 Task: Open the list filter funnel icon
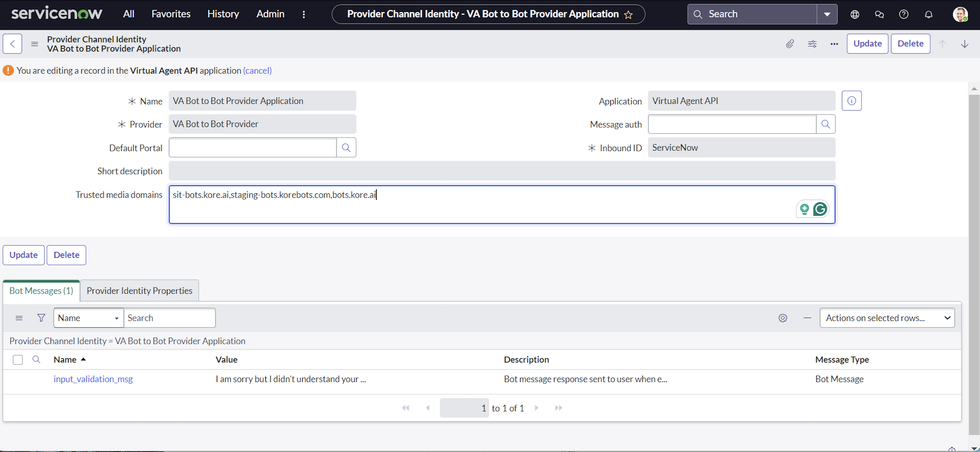(x=41, y=318)
